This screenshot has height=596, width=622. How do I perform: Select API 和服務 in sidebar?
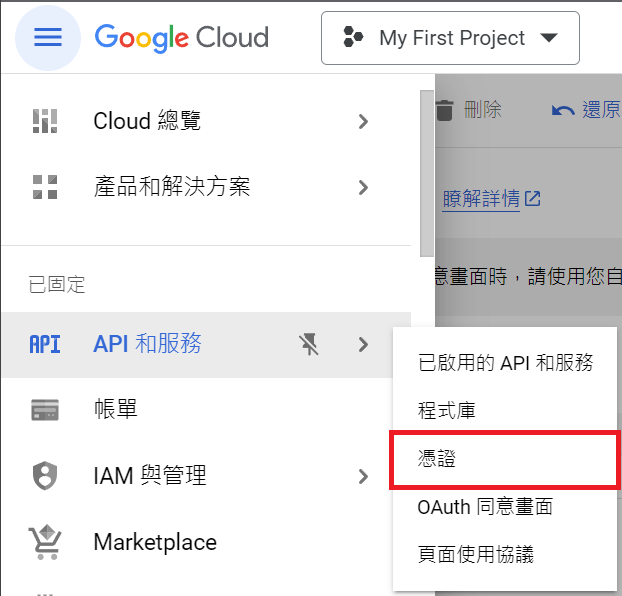pyautogui.click(x=206, y=344)
